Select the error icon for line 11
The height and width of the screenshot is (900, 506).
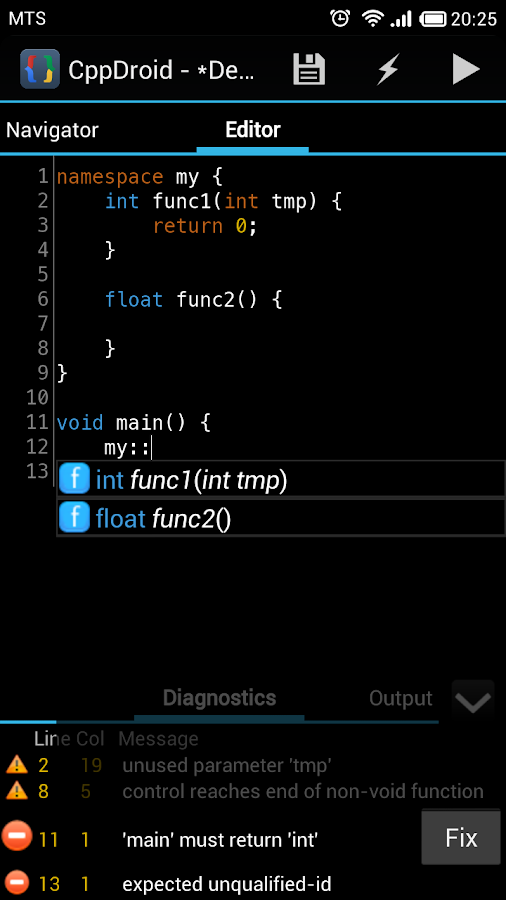click(17, 836)
